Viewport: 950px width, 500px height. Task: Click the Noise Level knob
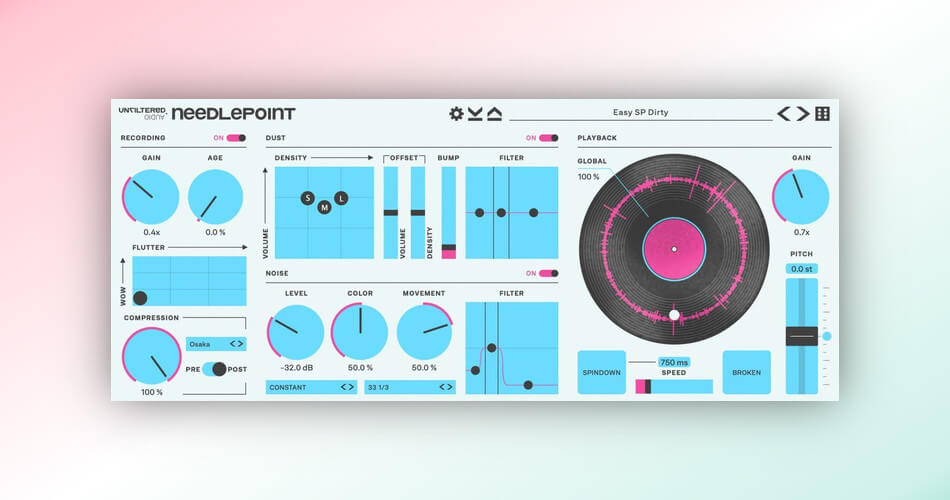point(296,332)
